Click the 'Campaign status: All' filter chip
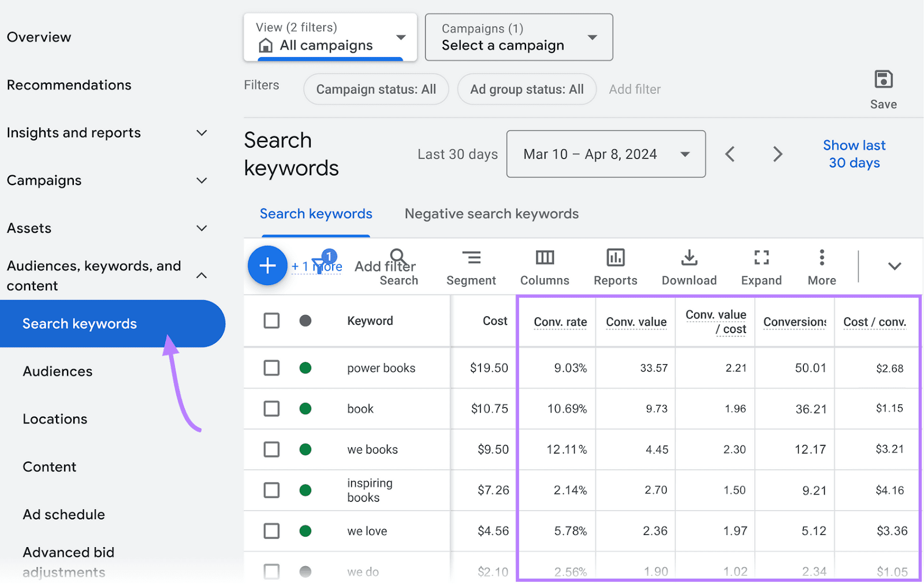The width and height of the screenshot is (924, 584). tap(375, 89)
